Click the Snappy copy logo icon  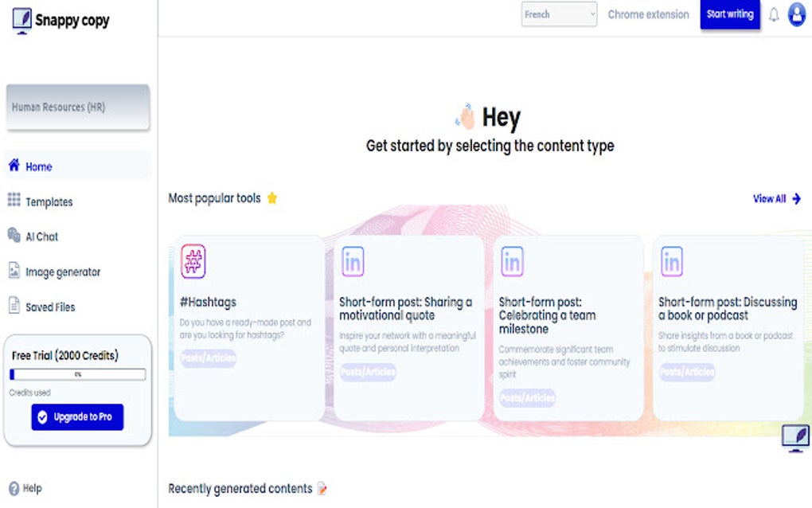pos(22,21)
